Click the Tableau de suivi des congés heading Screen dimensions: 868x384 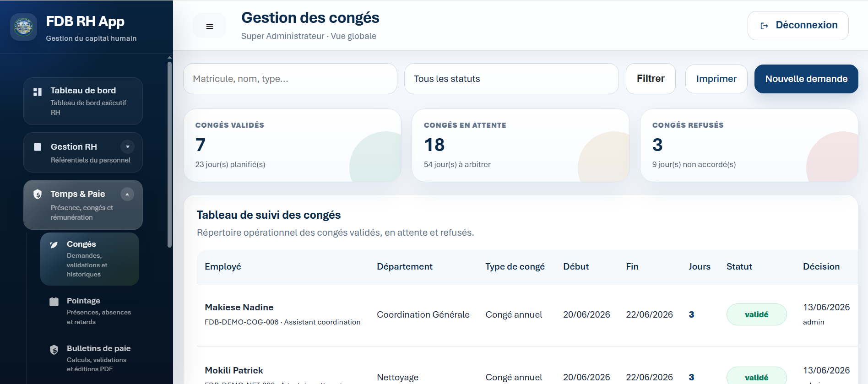click(x=269, y=215)
